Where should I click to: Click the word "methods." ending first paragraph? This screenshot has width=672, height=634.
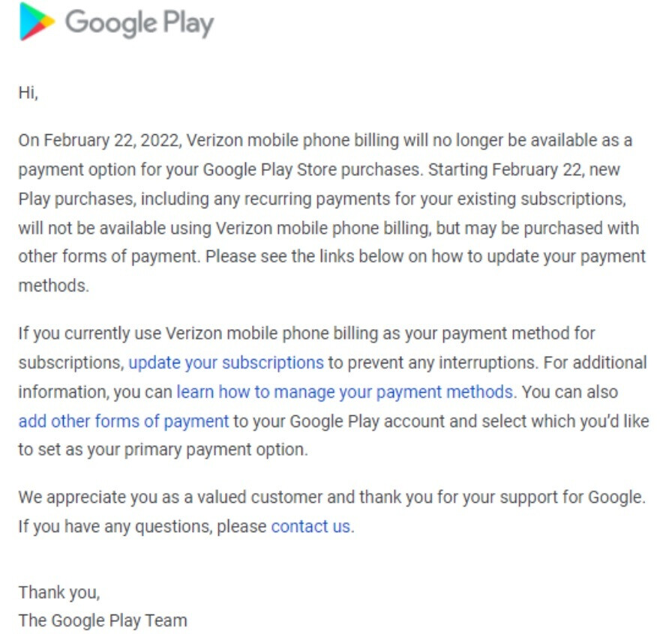point(53,286)
